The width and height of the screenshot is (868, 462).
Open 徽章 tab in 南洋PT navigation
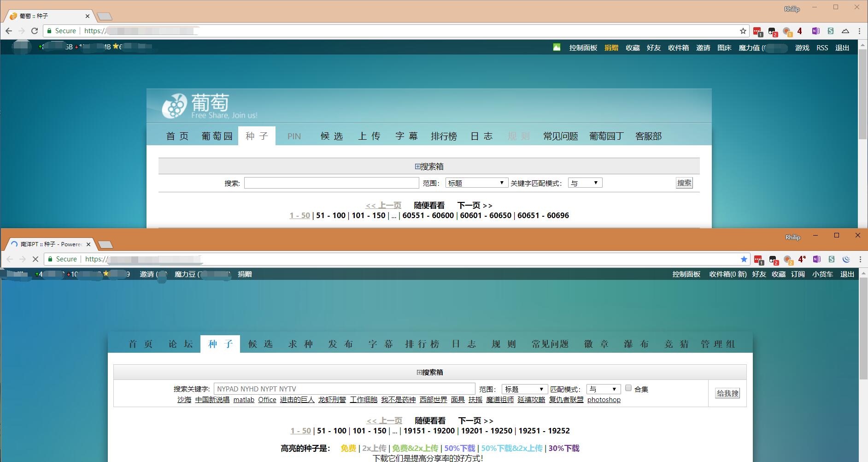596,344
